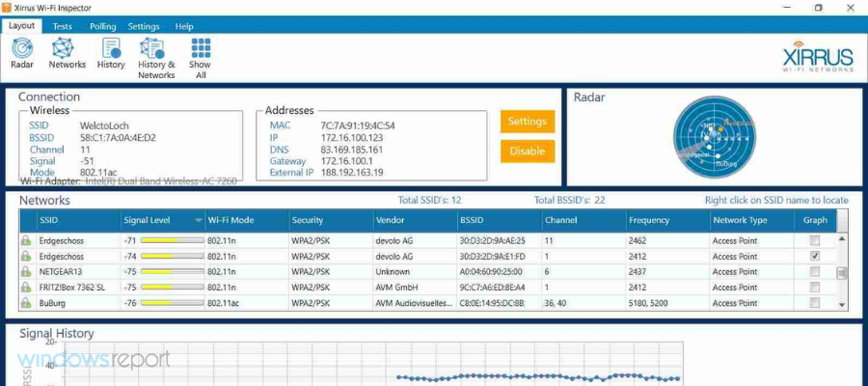
Task: Switch to the Networks layout icon
Action: coord(67,54)
